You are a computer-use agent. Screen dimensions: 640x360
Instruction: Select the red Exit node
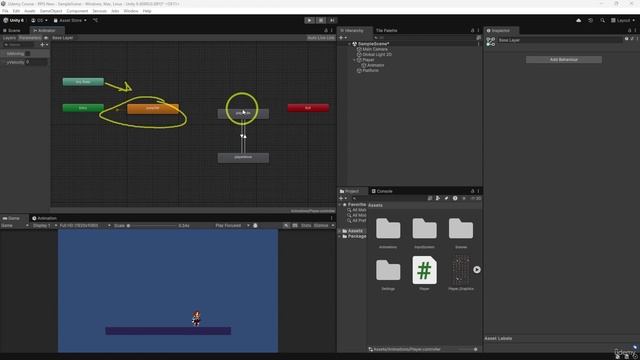[x=308, y=108]
